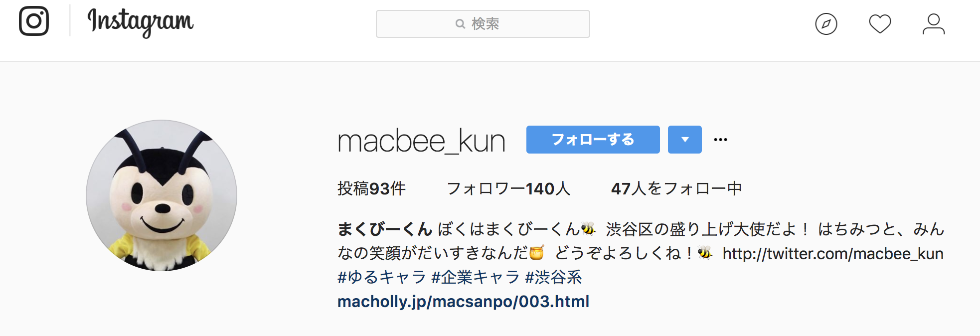
Task: Open the #企業キャラ hashtag link
Action: [476, 277]
